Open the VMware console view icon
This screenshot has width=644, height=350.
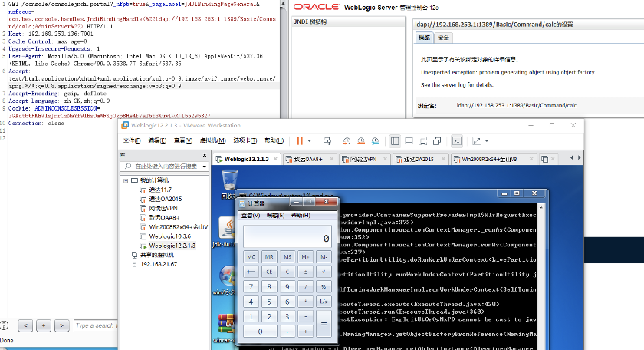pyautogui.click(x=457, y=141)
